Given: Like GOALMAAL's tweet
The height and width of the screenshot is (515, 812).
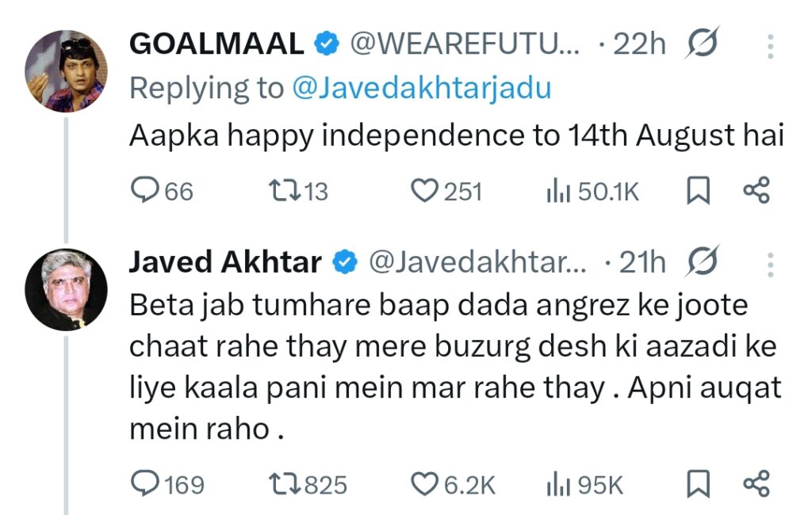Looking at the screenshot, I should point(427,192).
